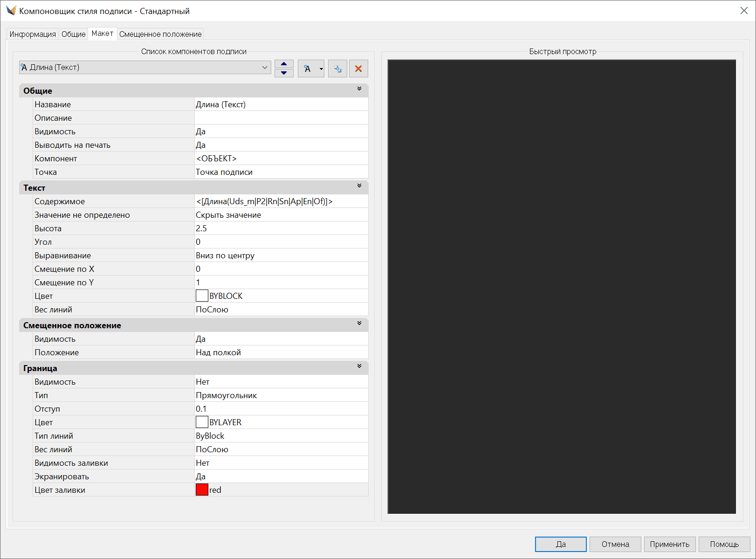Copy the current label component
The image size is (756, 559).
click(337, 69)
